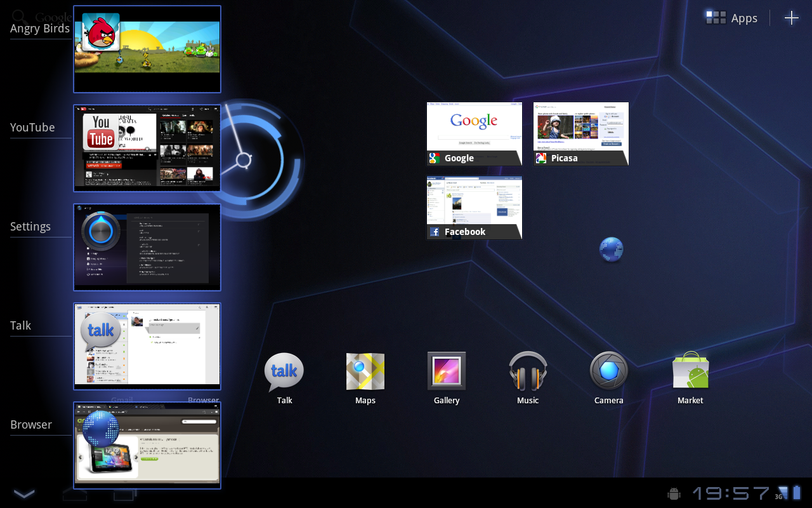Click the Apps text label
This screenshot has width=812, height=508.
coord(744,18)
